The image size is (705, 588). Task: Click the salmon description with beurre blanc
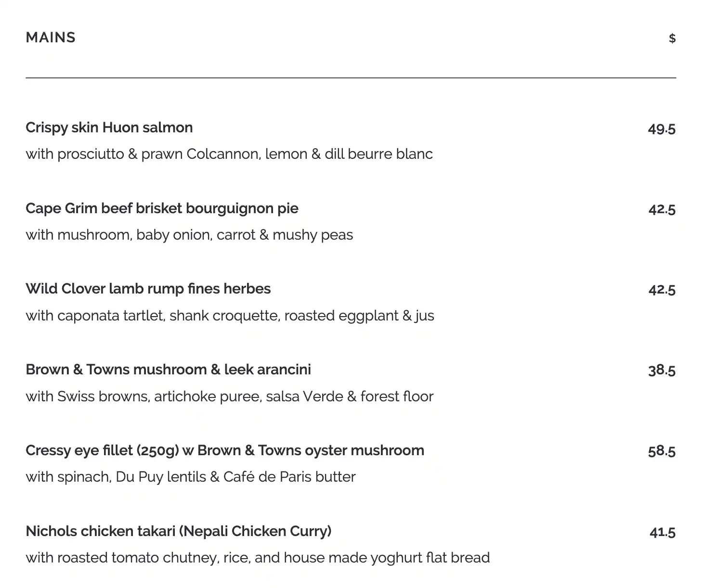(229, 154)
